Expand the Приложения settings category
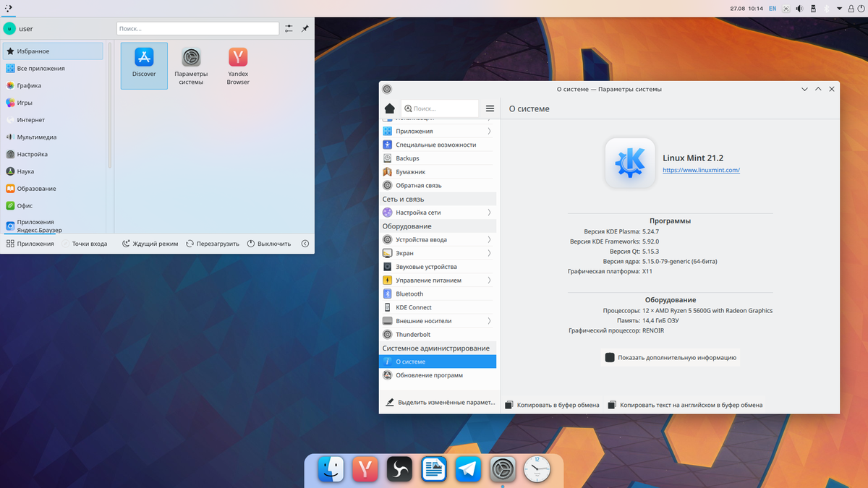Image resolution: width=868 pixels, height=488 pixels. click(x=489, y=131)
